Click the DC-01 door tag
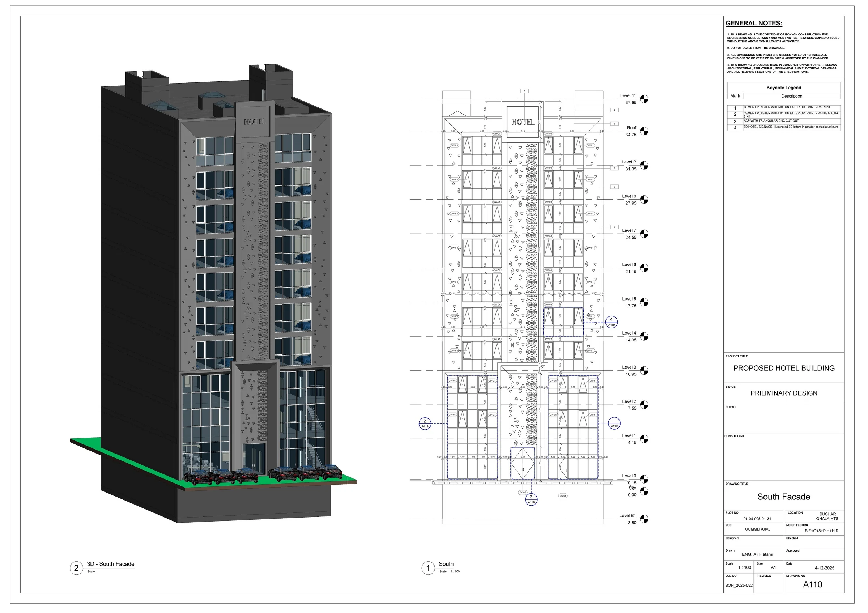The height and width of the screenshot is (613, 868). [563, 496]
